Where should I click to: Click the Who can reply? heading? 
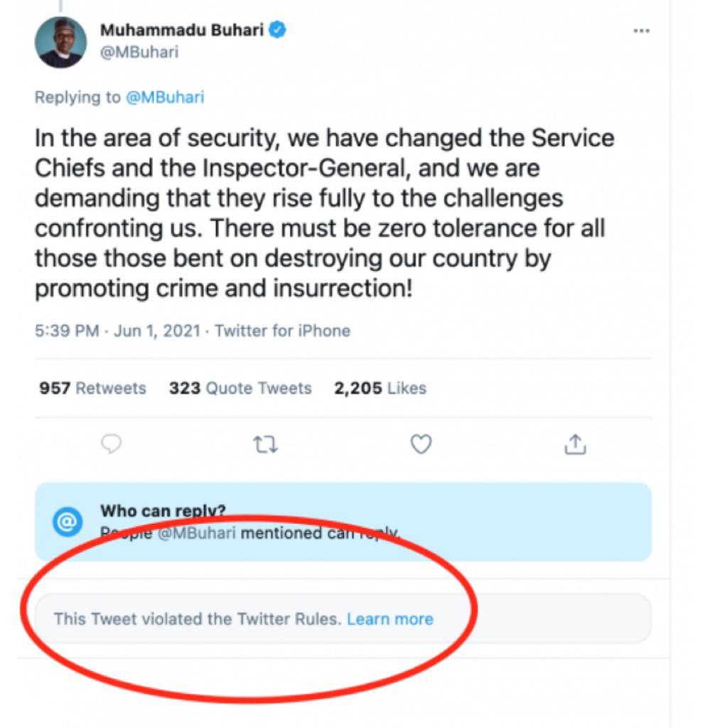[x=163, y=510]
